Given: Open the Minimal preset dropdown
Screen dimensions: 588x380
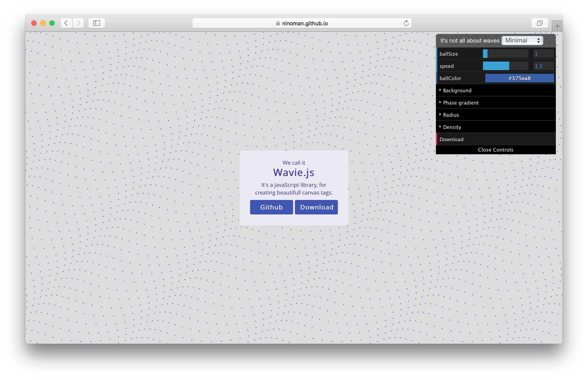Looking at the screenshot, I should (x=522, y=40).
